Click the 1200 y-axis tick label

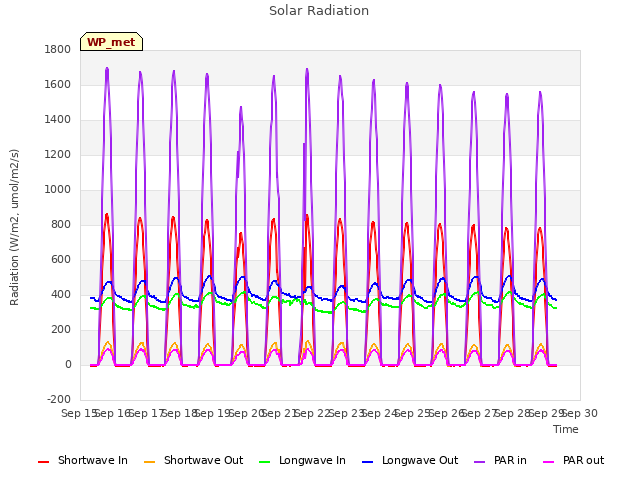(58, 155)
